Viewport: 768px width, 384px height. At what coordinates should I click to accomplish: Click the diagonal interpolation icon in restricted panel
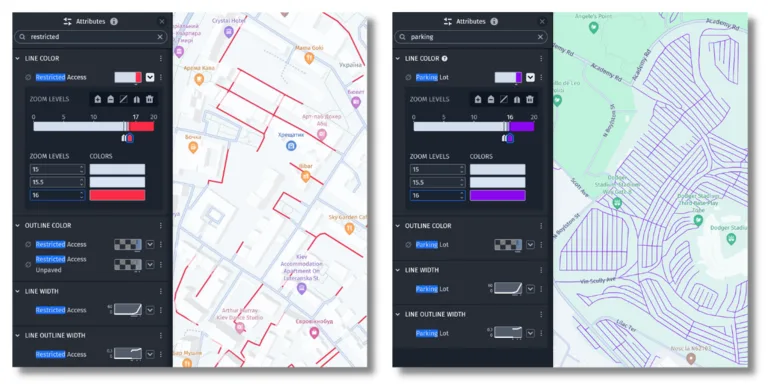(x=123, y=99)
